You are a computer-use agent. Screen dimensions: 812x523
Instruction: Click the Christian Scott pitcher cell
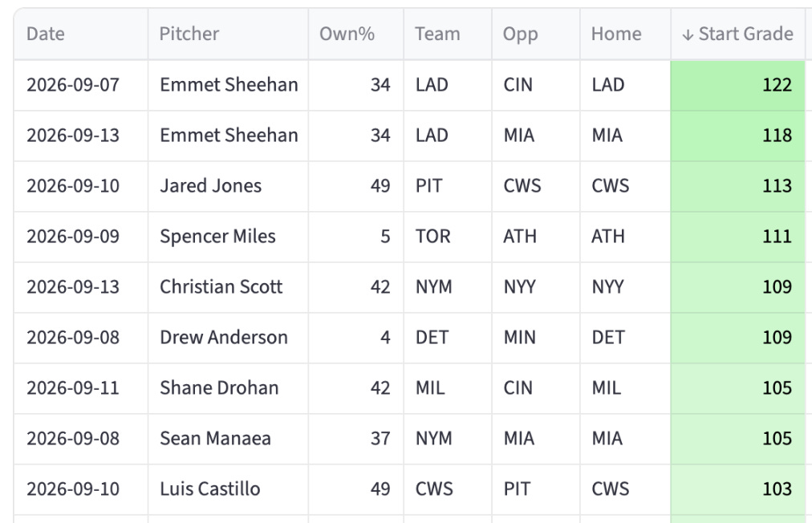pyautogui.click(x=228, y=287)
